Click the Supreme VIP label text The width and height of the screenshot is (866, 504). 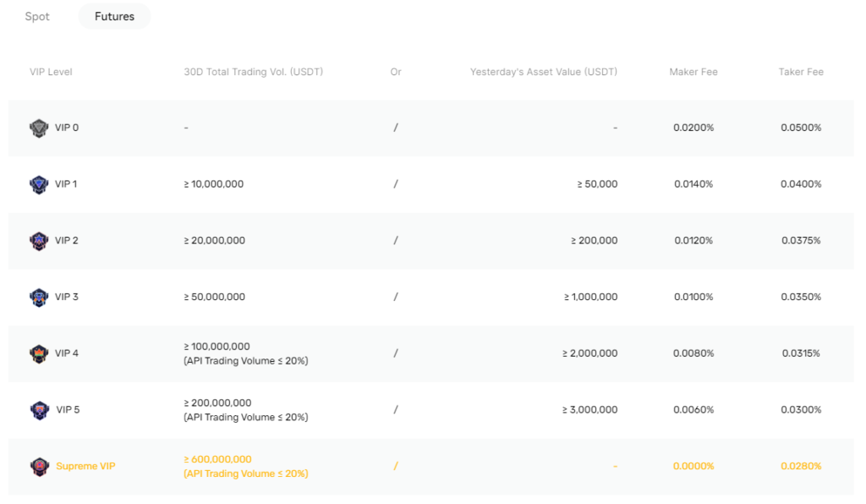(85, 466)
